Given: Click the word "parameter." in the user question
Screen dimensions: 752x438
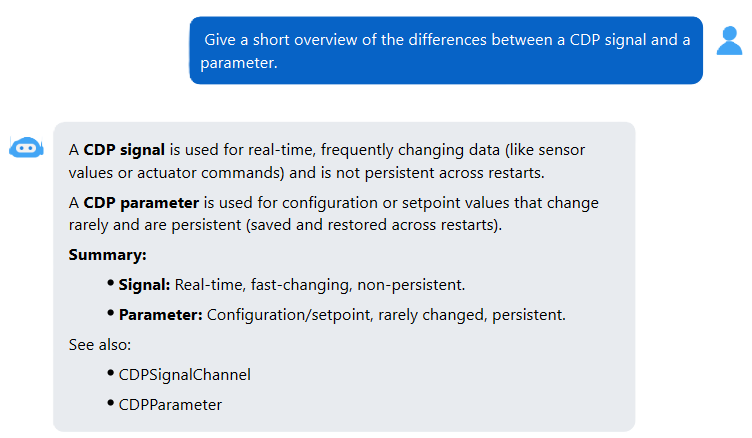Looking at the screenshot, I should 239,63.
